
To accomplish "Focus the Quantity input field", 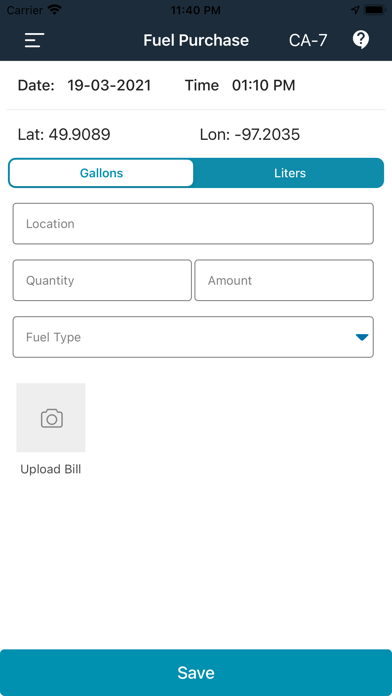I will 102,280.
